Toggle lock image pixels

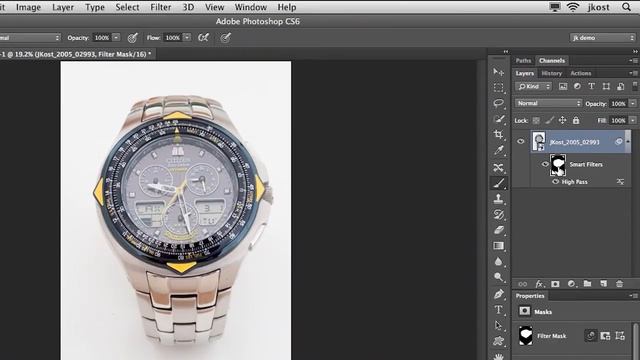(550, 120)
